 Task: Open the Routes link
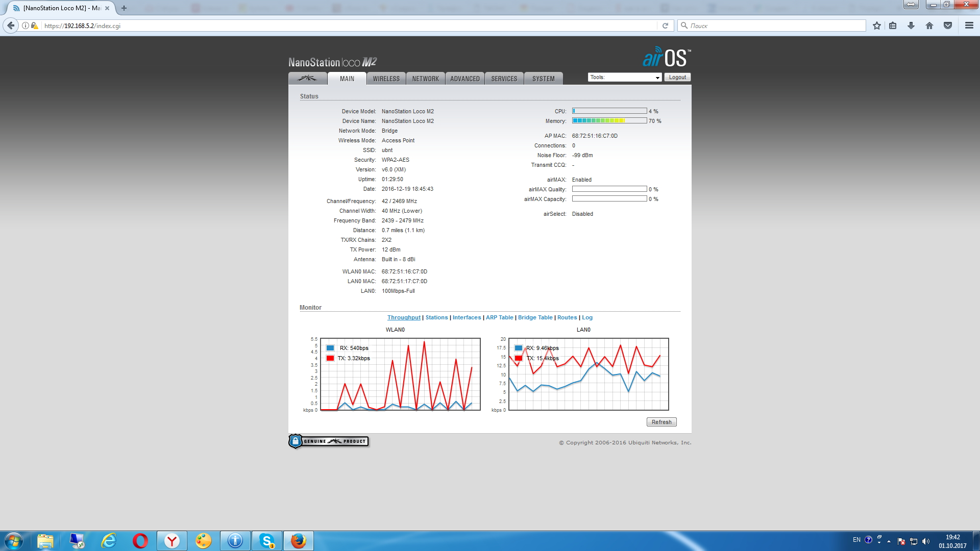tap(567, 317)
